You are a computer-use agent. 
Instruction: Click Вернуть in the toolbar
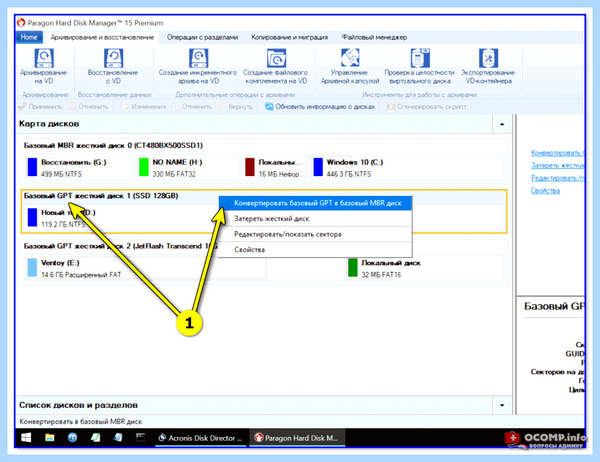click(x=235, y=107)
